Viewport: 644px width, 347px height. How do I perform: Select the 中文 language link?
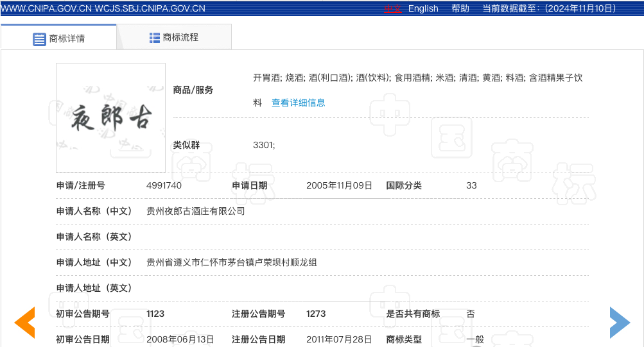pos(393,8)
